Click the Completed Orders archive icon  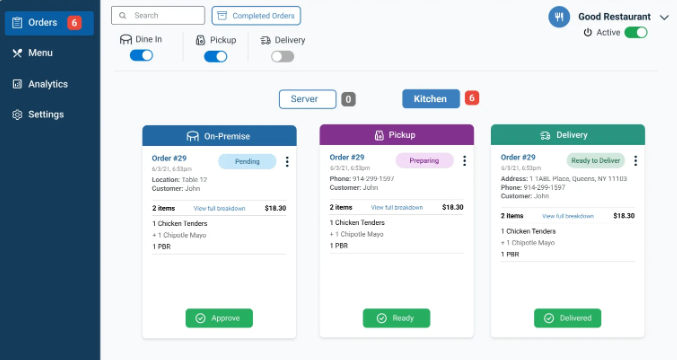[222, 16]
